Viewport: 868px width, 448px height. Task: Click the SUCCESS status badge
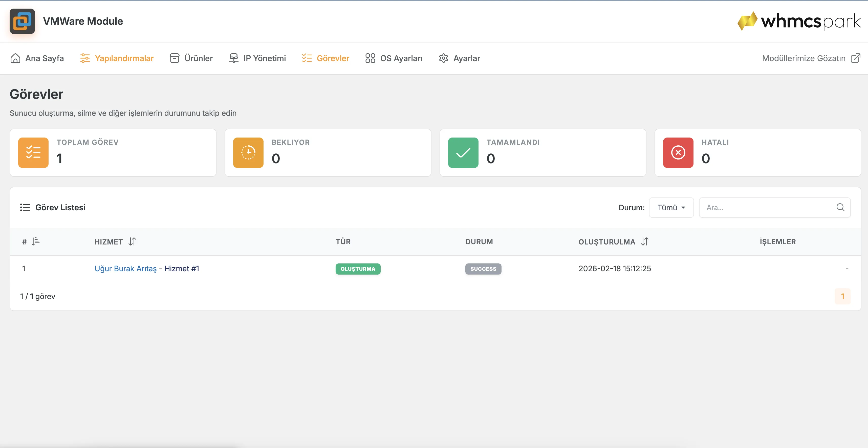(x=483, y=269)
